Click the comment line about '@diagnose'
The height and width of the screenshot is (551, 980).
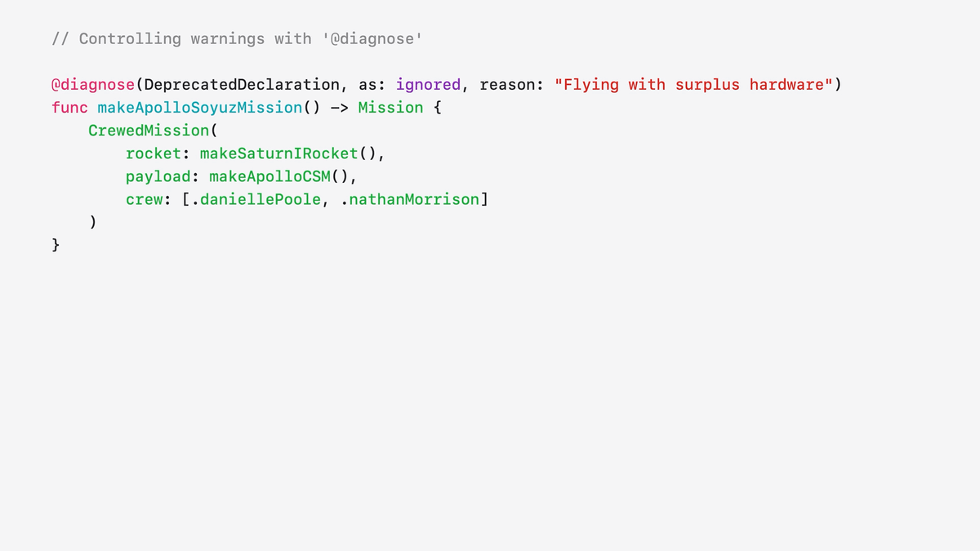236,38
